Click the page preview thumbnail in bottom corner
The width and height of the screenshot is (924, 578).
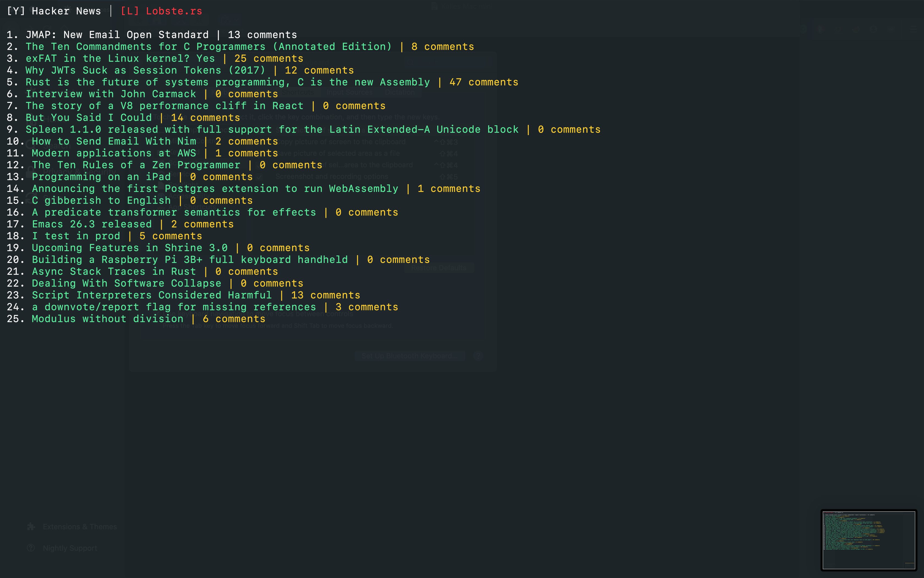pyautogui.click(x=869, y=540)
